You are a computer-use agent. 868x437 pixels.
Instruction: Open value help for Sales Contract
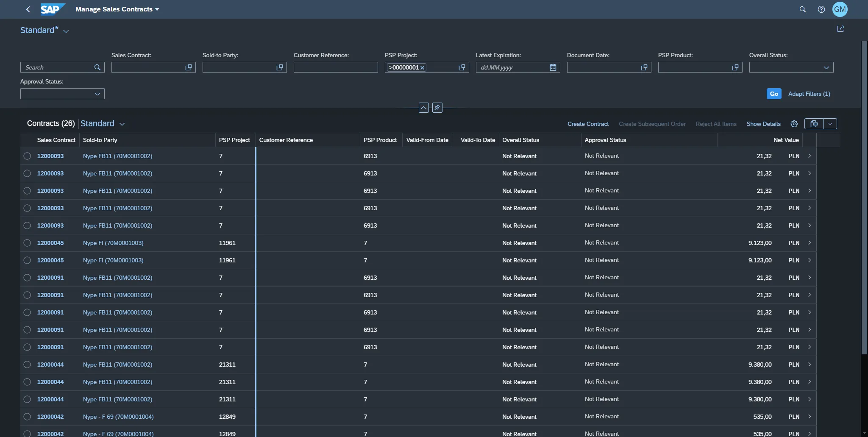coord(189,67)
